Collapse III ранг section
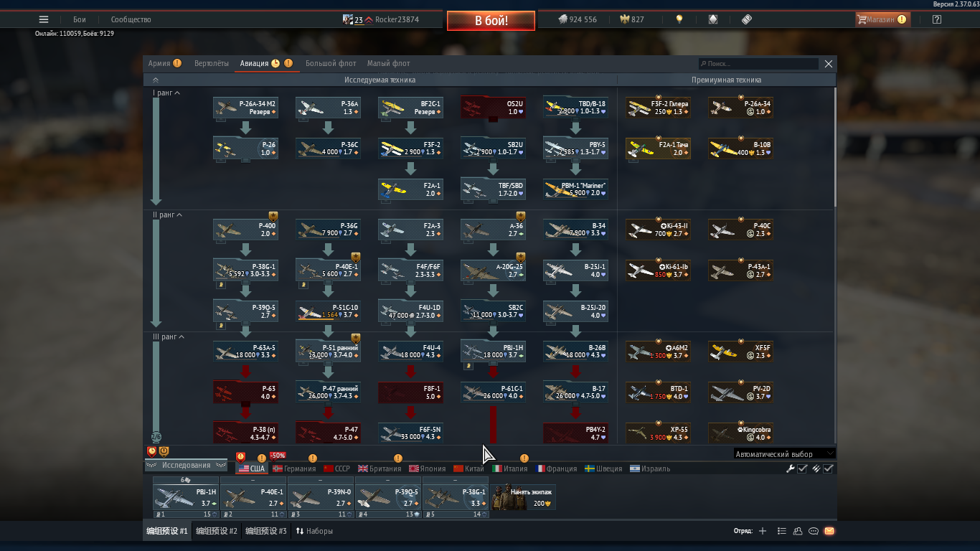 pyautogui.click(x=169, y=337)
